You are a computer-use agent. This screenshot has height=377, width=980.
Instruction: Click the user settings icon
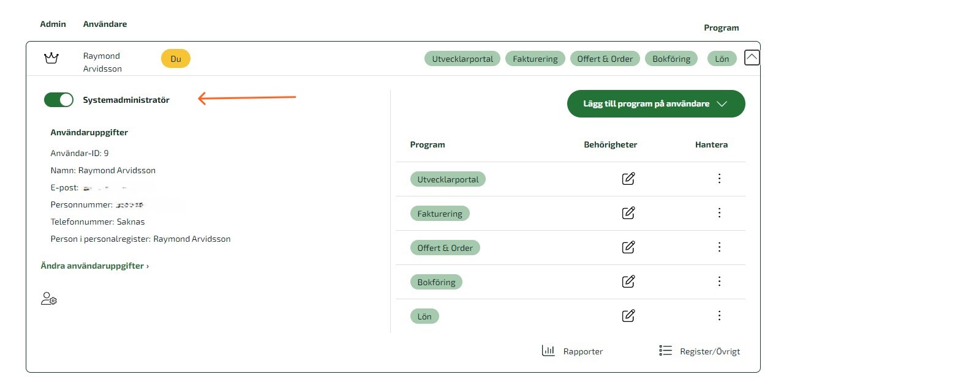[x=48, y=299]
